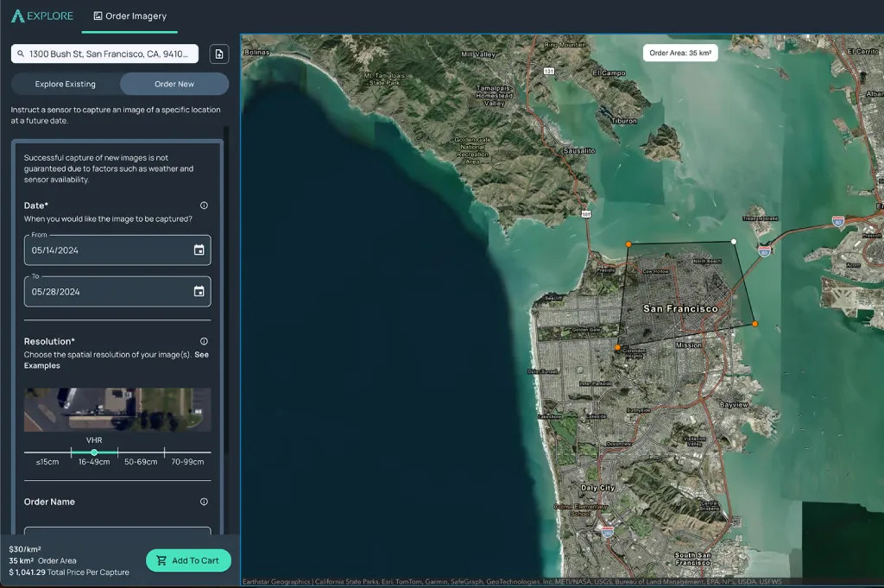
Task: Select the Order New mode
Action: tap(174, 84)
